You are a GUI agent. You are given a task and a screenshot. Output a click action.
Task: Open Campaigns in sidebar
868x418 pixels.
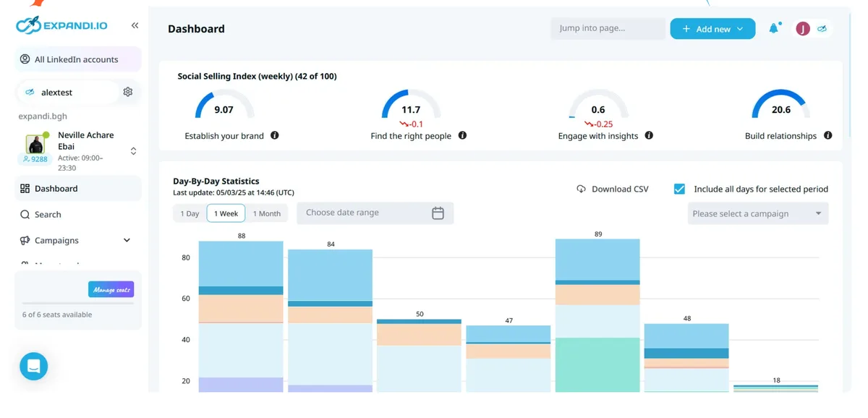coord(78,240)
